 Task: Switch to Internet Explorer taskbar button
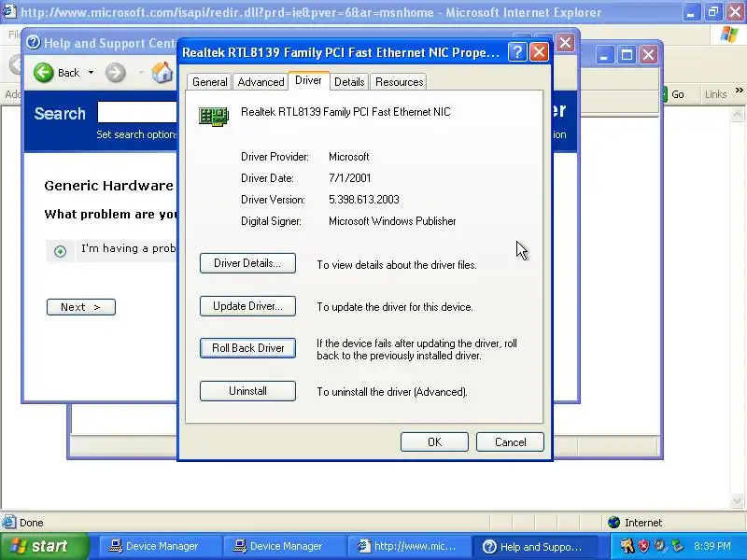coord(408,546)
